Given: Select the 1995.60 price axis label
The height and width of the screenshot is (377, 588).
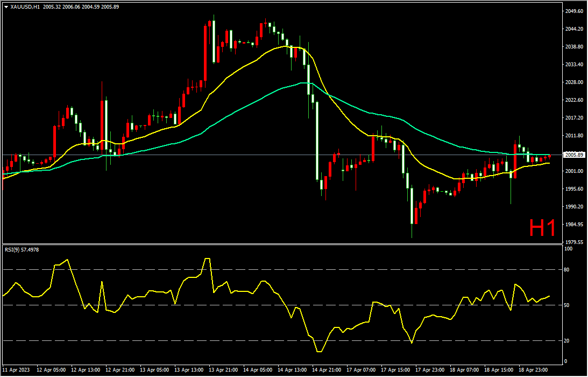Looking at the screenshot, I should coord(574,189).
